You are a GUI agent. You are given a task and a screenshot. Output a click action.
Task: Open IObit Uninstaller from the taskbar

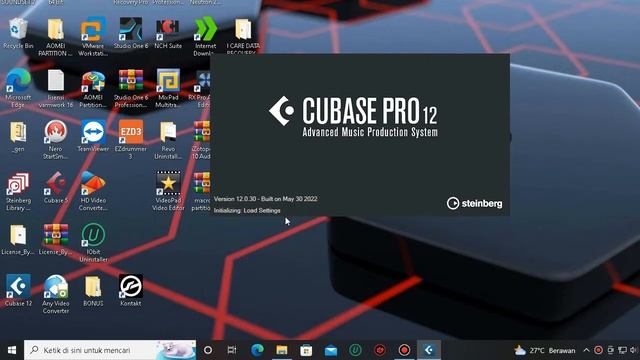pos(356,350)
